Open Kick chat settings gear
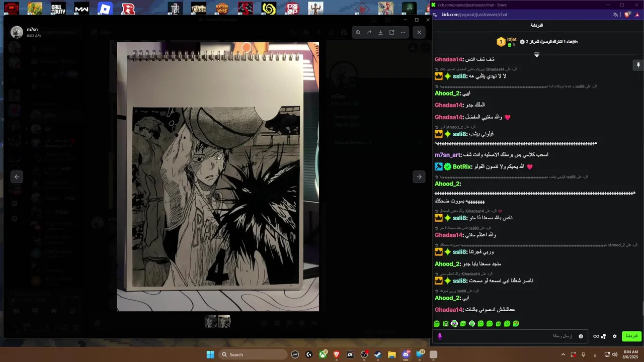Image resolution: width=644 pixels, height=362 pixels. coord(614,336)
